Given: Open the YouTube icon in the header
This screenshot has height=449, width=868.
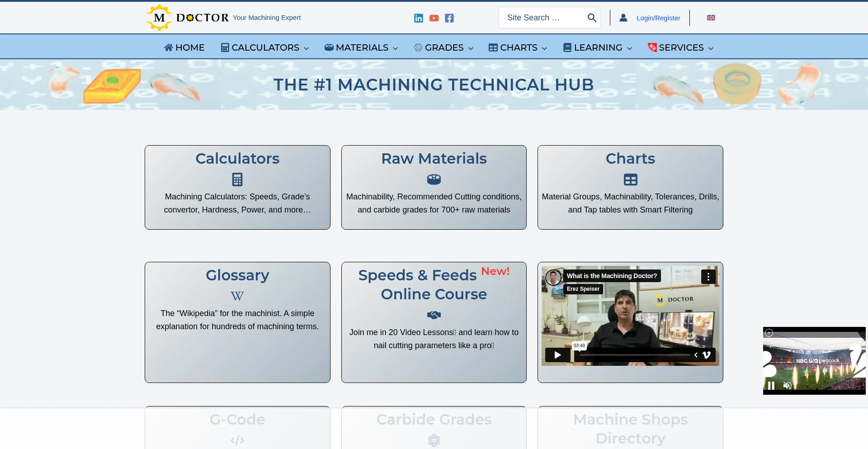Looking at the screenshot, I should (434, 18).
